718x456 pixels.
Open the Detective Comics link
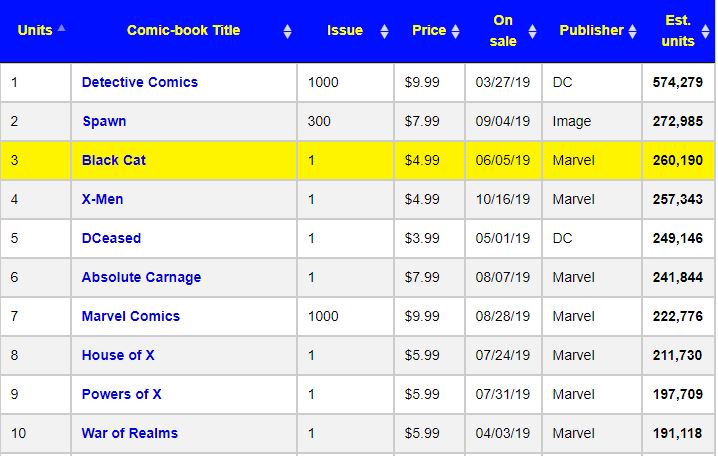pyautogui.click(x=140, y=82)
